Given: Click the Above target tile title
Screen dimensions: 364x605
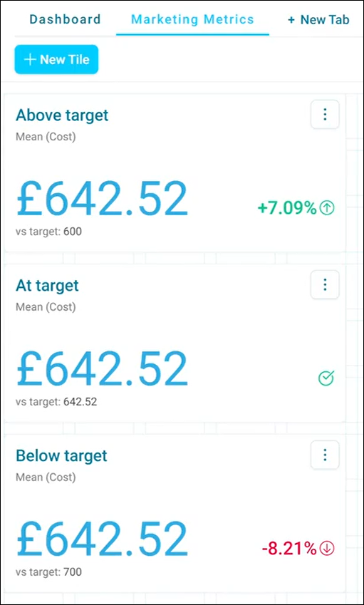Looking at the screenshot, I should tap(62, 115).
